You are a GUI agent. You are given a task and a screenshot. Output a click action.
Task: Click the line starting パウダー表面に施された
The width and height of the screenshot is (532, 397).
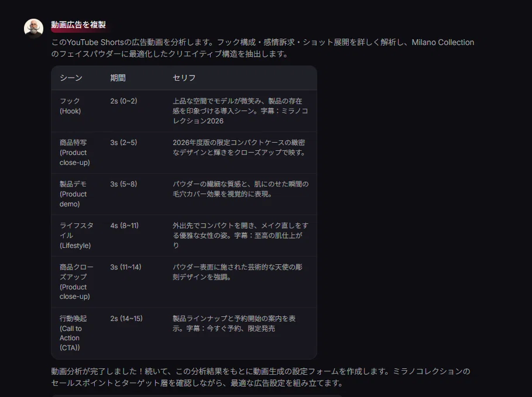238,267
